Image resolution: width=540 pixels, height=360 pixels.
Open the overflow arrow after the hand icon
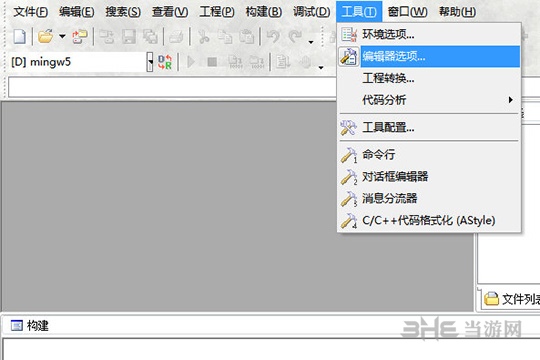321,68
